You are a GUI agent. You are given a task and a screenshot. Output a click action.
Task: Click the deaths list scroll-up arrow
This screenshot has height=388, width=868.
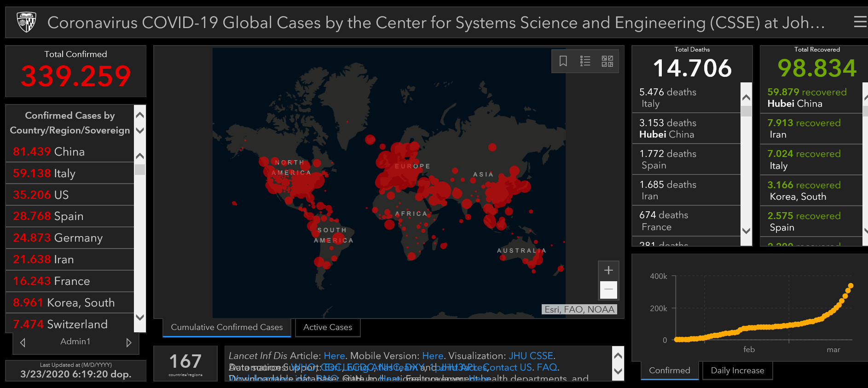tap(746, 98)
